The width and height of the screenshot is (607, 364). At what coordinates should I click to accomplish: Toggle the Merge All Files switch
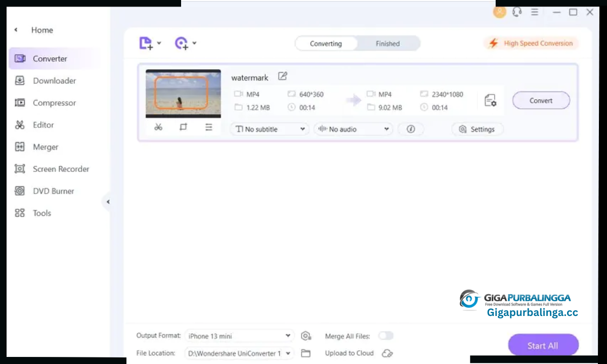click(385, 336)
